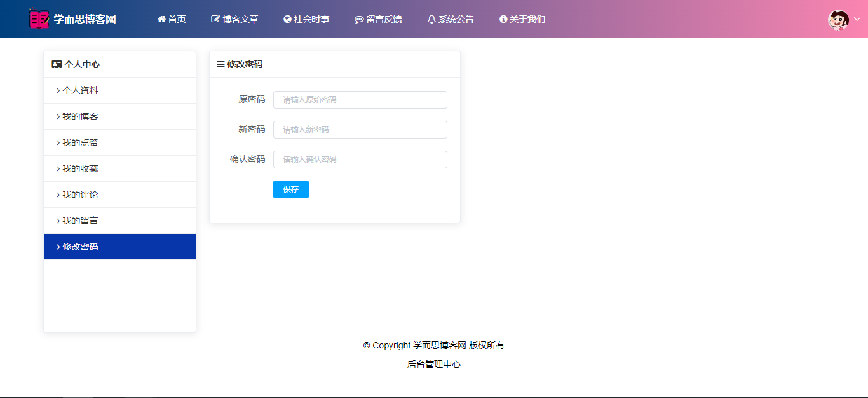Click the 后台管理中心 footer link
This screenshot has height=398, width=868.
(433, 364)
